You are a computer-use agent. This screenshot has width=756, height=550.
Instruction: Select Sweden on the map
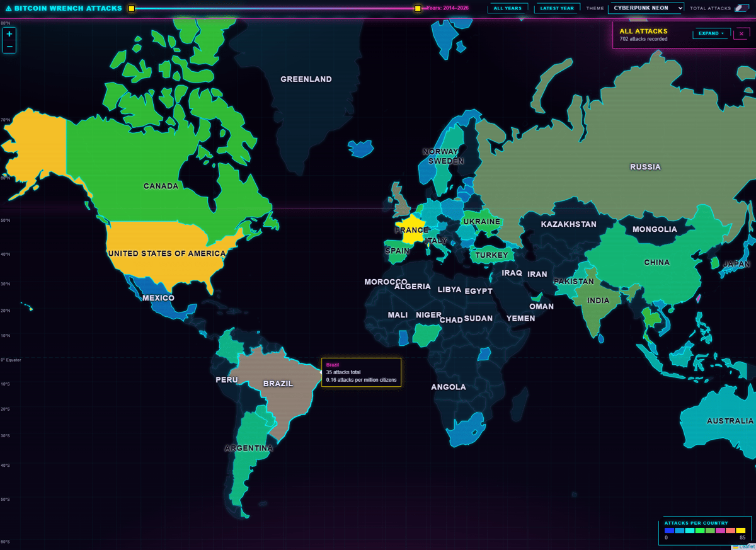tap(446, 161)
